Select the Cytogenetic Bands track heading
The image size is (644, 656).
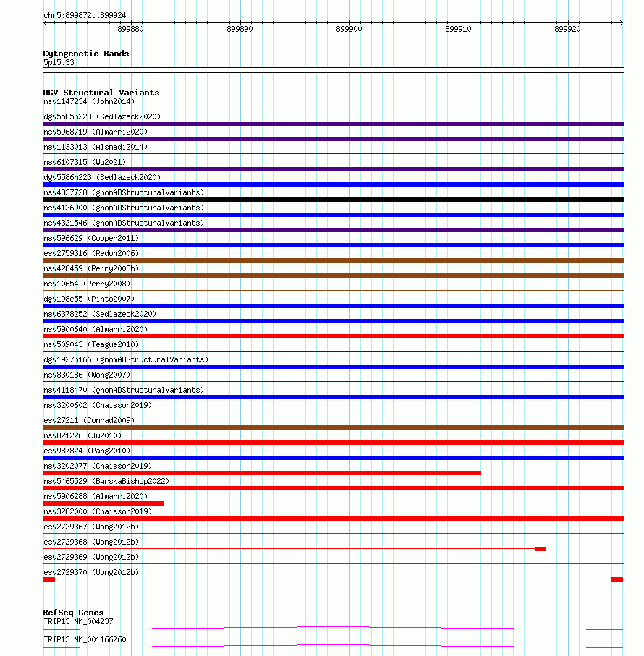coord(86,54)
